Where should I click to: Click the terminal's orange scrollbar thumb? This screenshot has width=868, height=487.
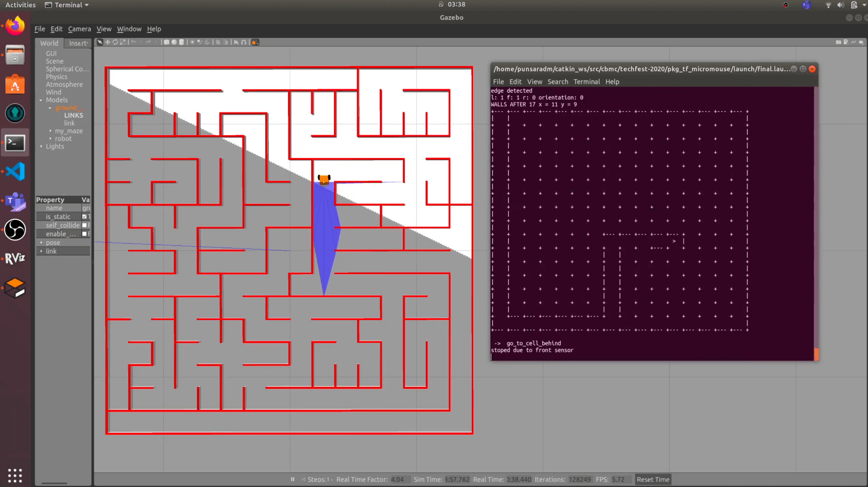[x=816, y=354]
